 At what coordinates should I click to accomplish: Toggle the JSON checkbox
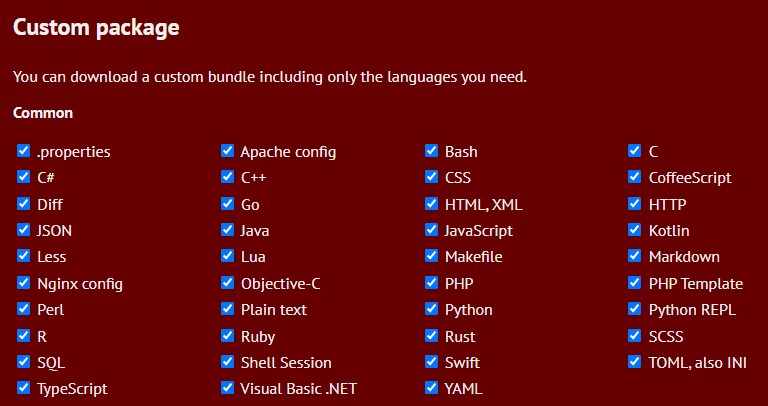tap(23, 230)
